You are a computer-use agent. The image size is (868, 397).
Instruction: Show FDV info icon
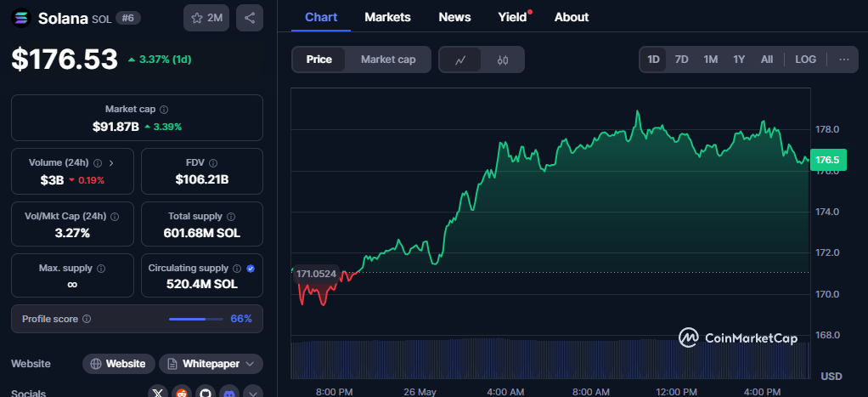213,163
